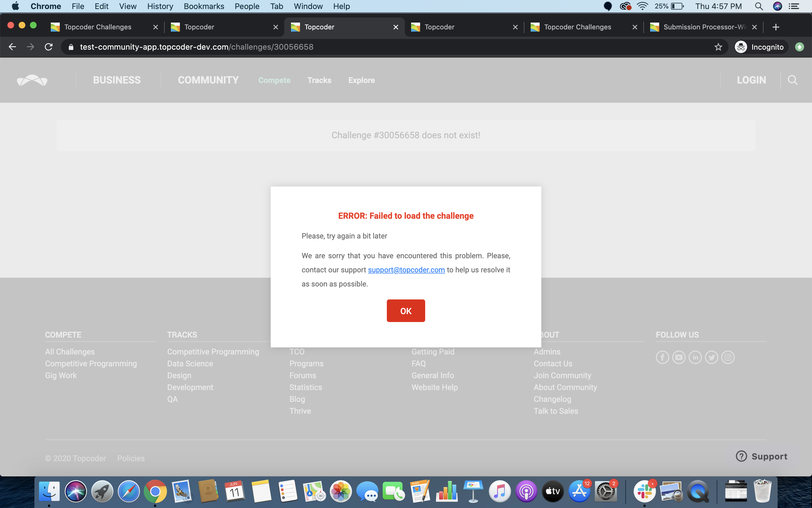Open Facebook follow icon
Screen dimensions: 812x508
[x=662, y=357]
